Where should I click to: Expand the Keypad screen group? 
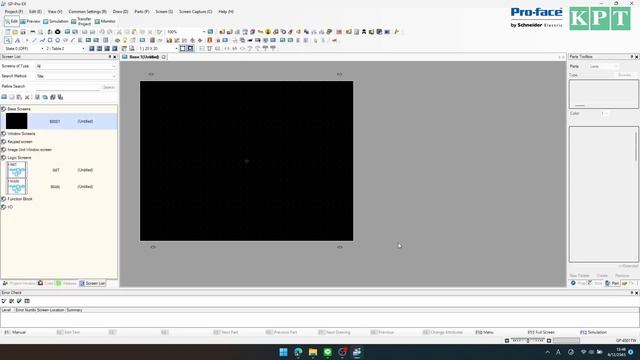click(x=4, y=142)
